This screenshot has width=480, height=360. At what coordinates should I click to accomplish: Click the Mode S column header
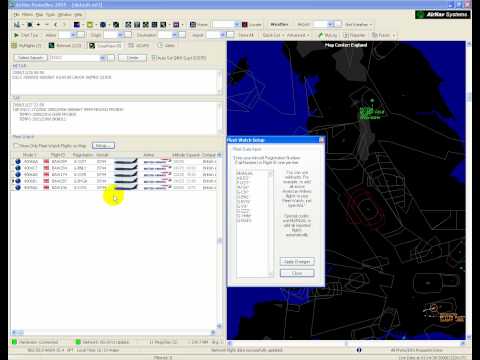(x=29, y=155)
